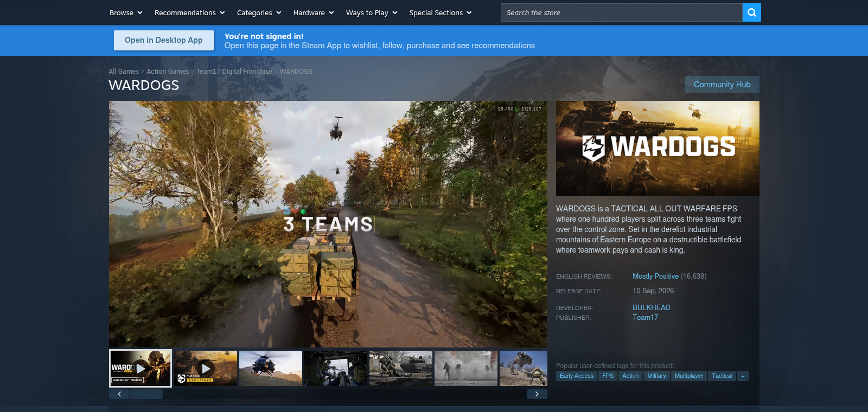
Task: Select the Tactical tag
Action: point(722,376)
